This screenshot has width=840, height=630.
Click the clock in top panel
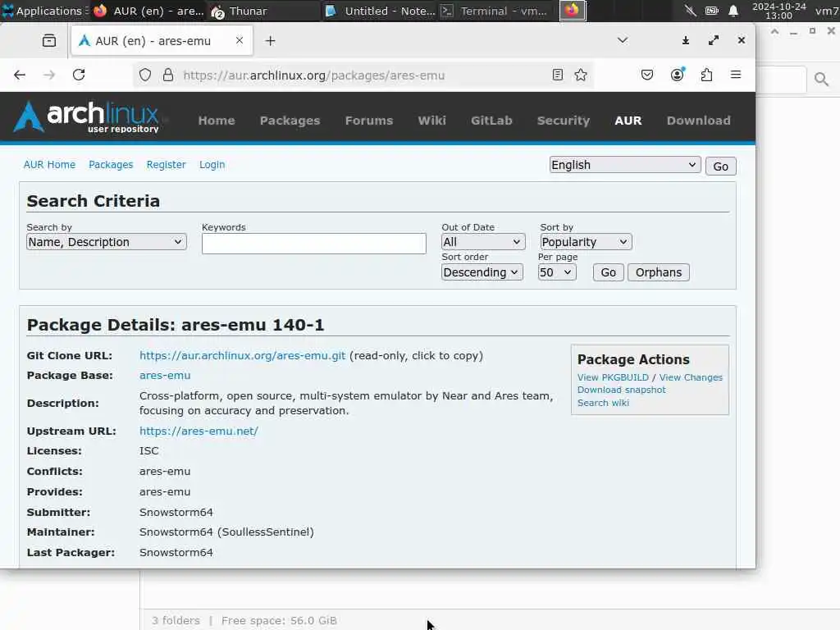tap(779, 11)
